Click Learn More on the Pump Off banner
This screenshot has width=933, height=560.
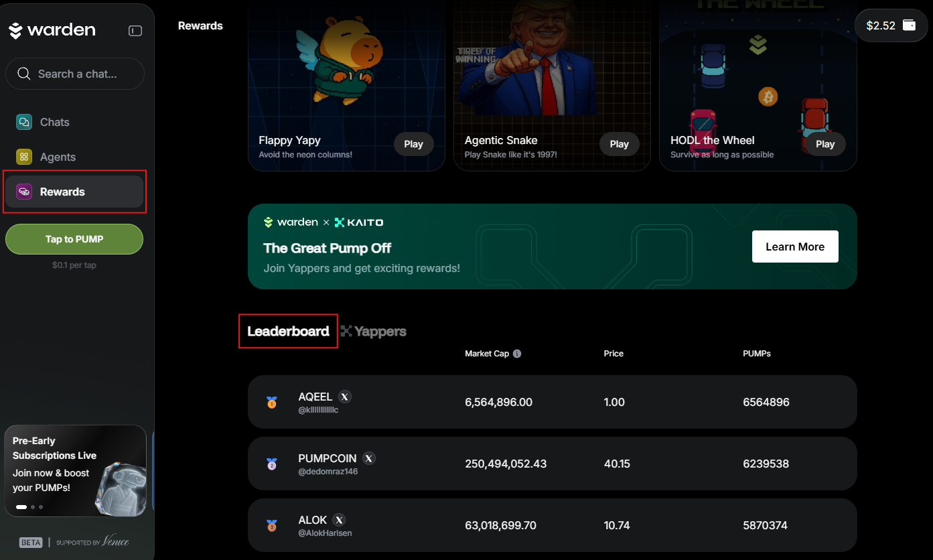click(794, 246)
